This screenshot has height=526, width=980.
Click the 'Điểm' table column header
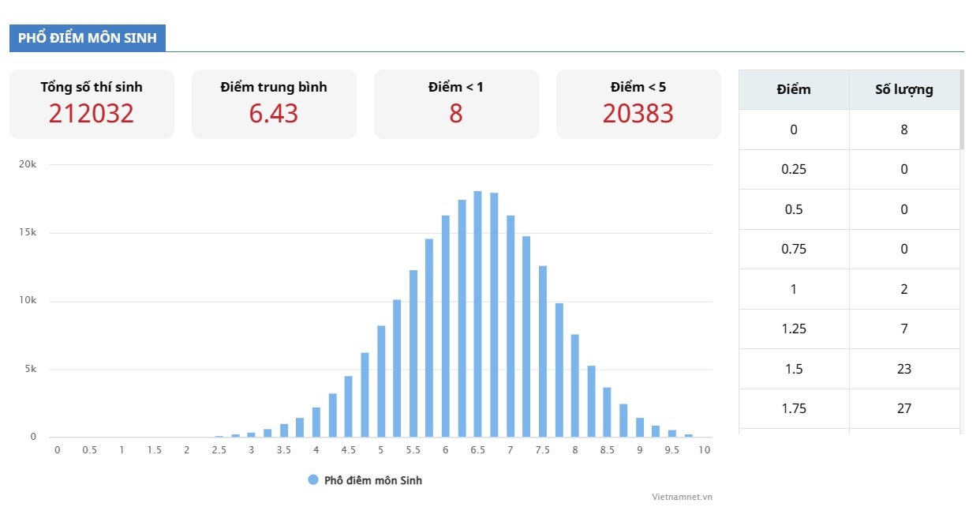(x=794, y=89)
